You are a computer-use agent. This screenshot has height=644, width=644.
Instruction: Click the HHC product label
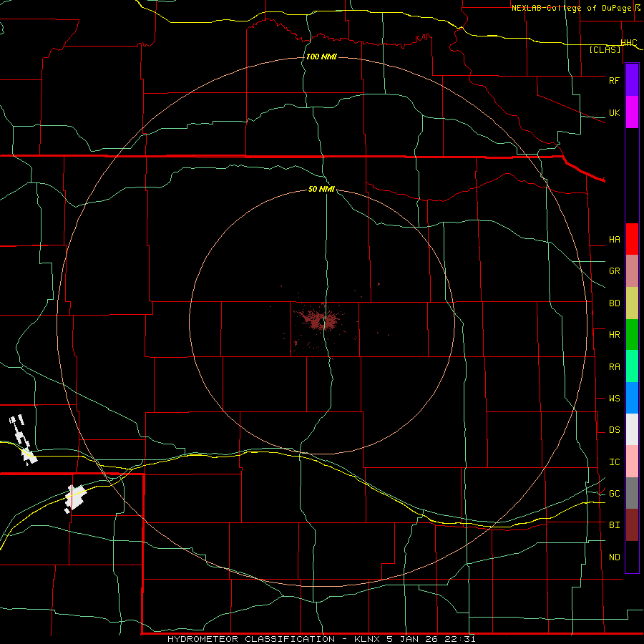tap(629, 43)
